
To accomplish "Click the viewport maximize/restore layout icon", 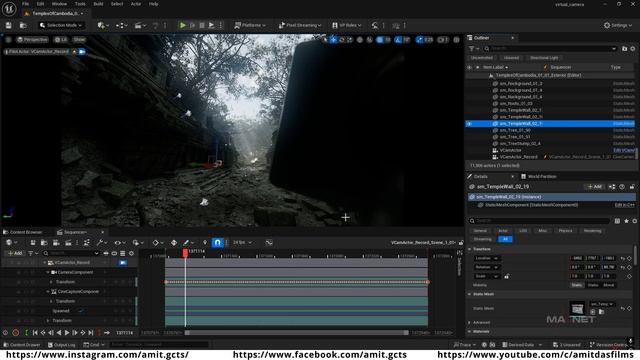I will click(456, 40).
